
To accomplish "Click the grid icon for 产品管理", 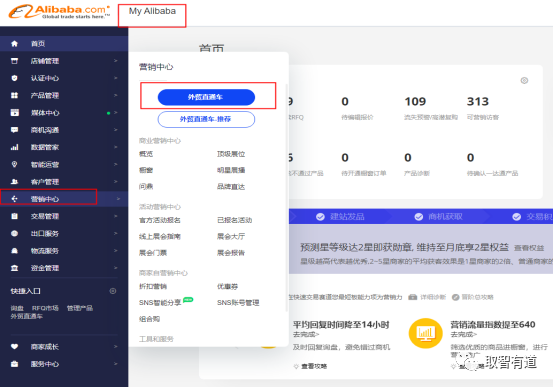I will [14, 95].
